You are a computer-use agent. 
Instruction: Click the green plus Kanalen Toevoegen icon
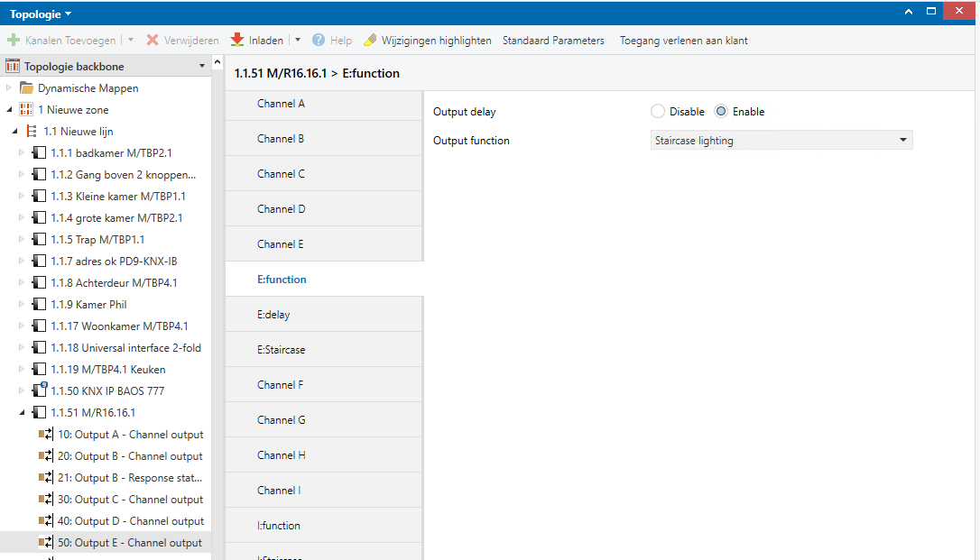click(14, 41)
